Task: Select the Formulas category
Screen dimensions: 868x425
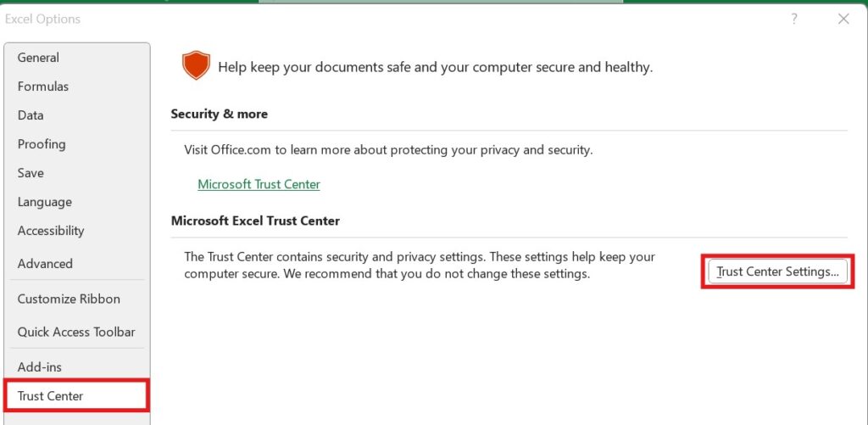Action: 43,87
